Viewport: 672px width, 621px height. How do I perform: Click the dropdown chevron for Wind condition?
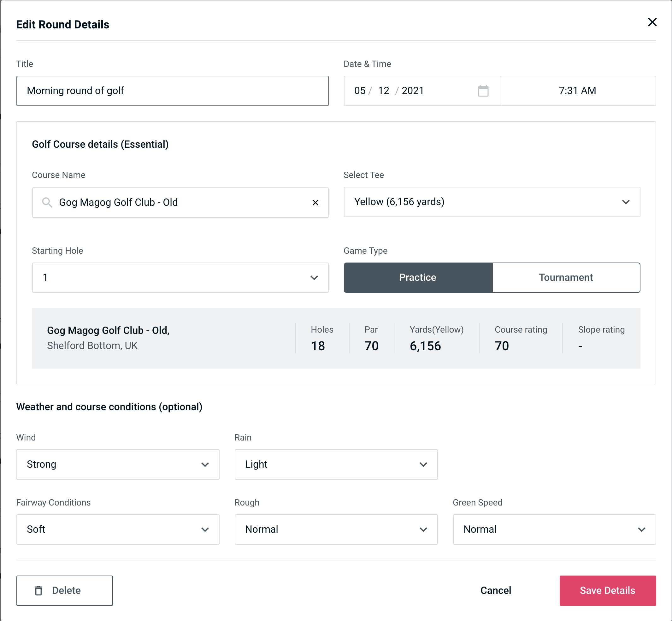click(x=207, y=465)
